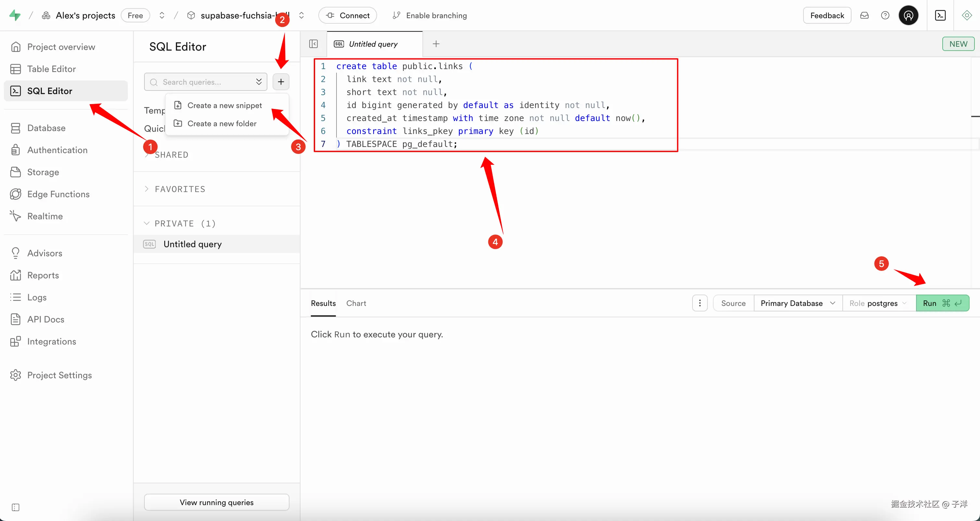Go to Realtime section
Screen dimensions: 980x521
(45, 216)
